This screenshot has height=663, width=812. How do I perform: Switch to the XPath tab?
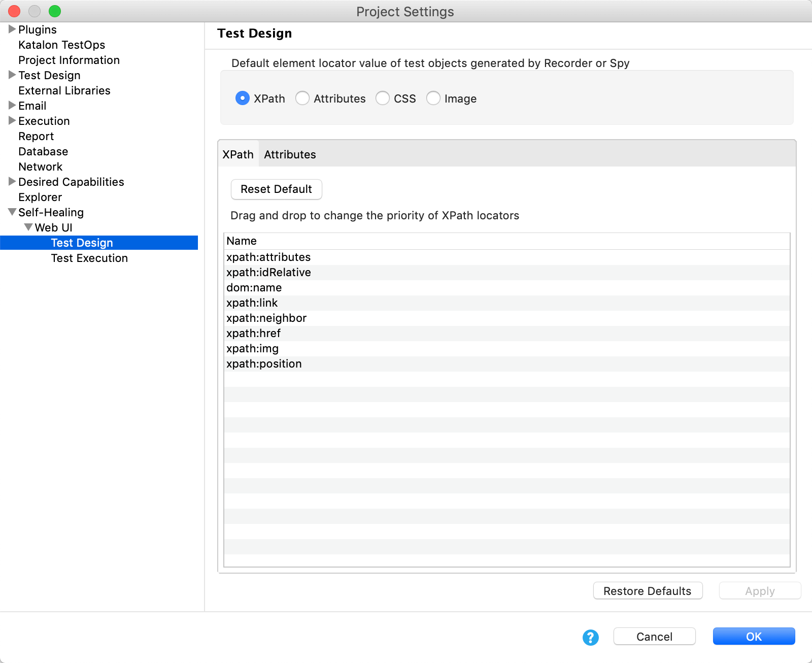[x=238, y=154]
